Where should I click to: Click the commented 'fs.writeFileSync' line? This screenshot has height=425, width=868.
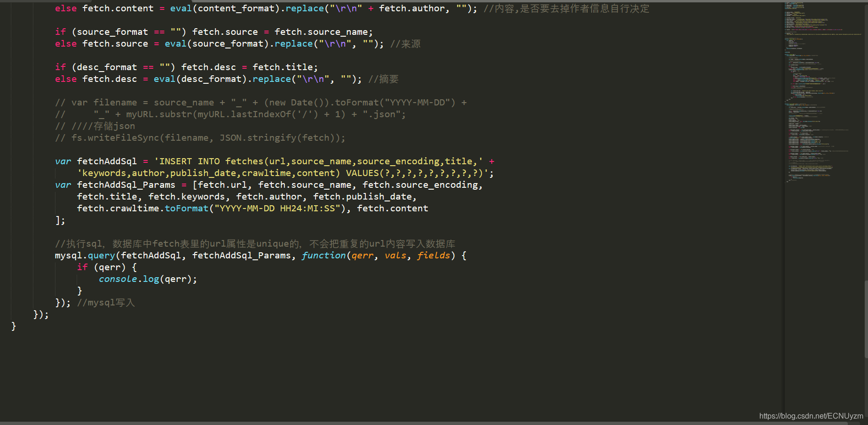tap(200, 138)
